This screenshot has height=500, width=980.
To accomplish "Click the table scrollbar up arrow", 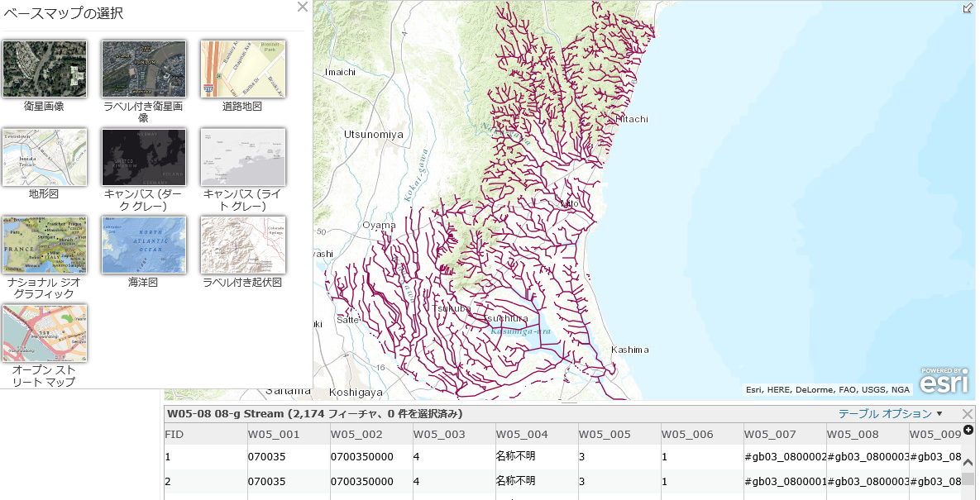I will [968, 464].
